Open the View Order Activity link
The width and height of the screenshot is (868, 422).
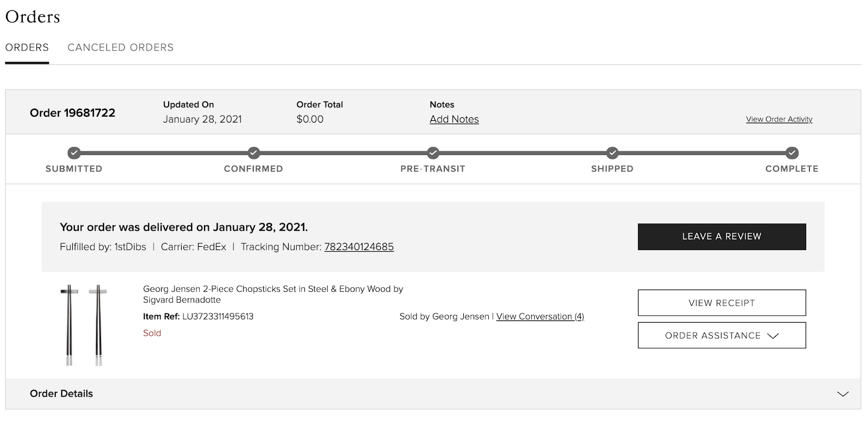779,119
